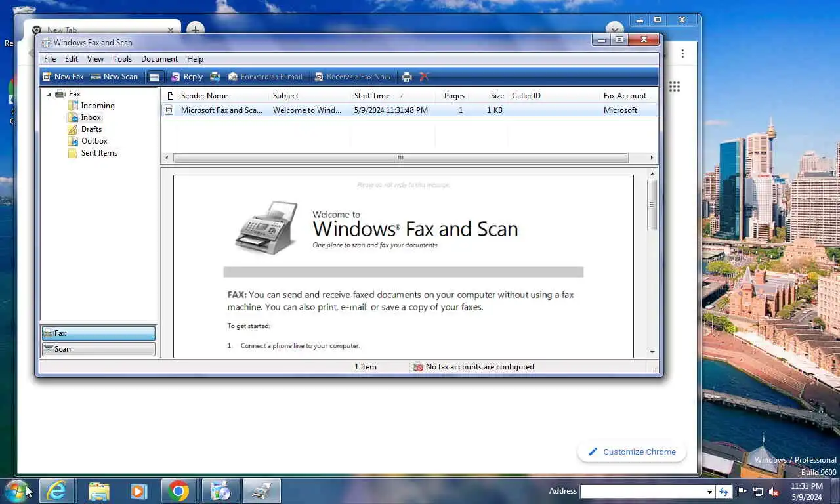The height and width of the screenshot is (504, 840).
Task: Click the New Scan toolbar button
Action: 114,77
